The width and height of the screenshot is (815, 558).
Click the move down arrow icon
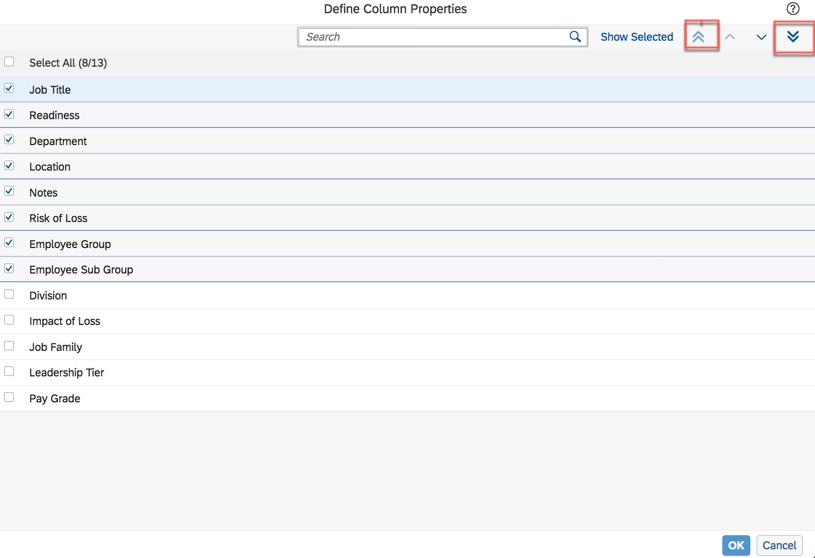click(x=761, y=37)
